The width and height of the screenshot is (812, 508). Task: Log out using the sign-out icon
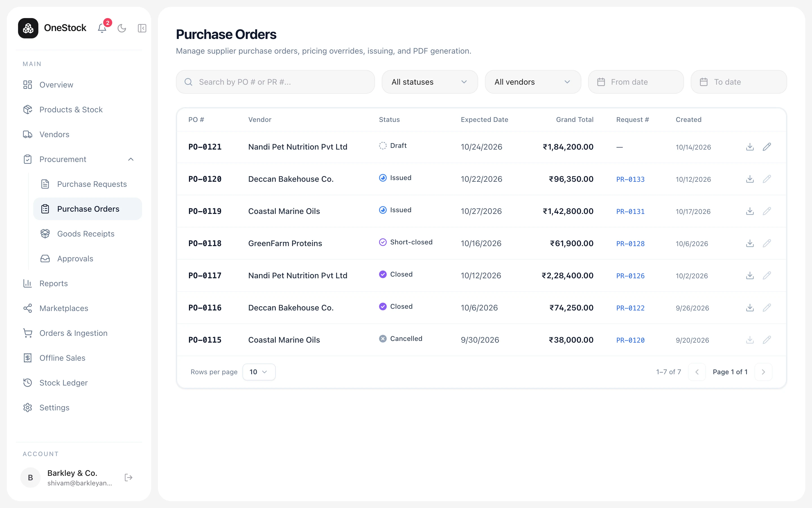(x=129, y=478)
